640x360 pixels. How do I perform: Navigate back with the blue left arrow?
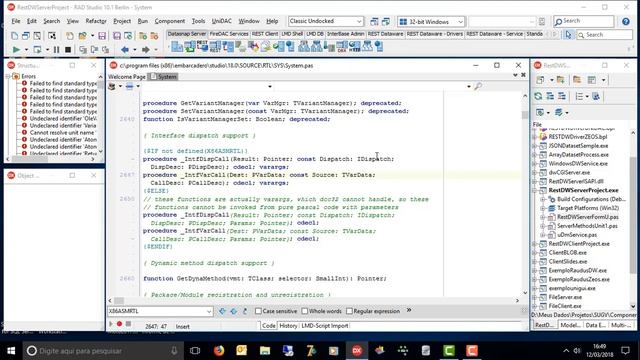pos(125,49)
